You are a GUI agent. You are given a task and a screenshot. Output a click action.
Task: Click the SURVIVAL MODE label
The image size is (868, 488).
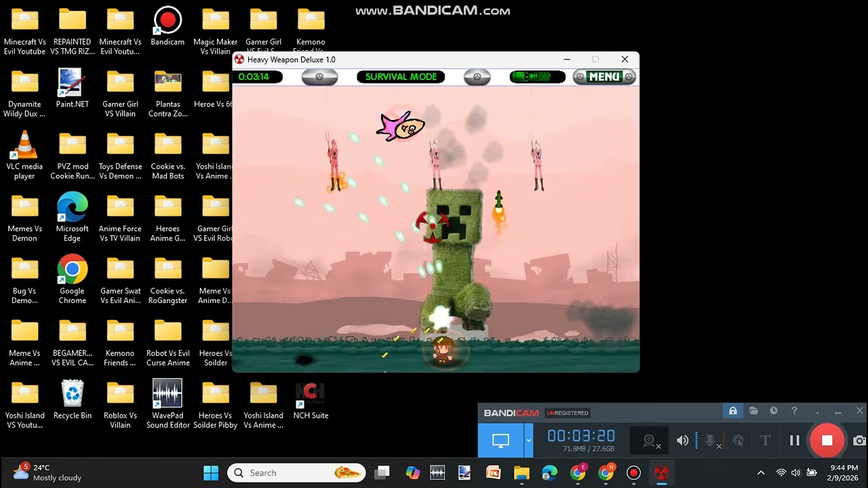(x=401, y=77)
